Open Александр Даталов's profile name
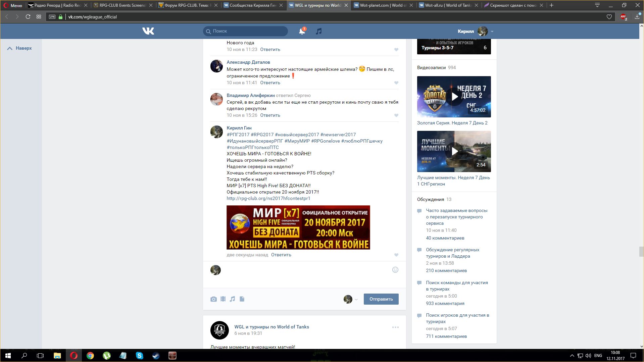 248,62
